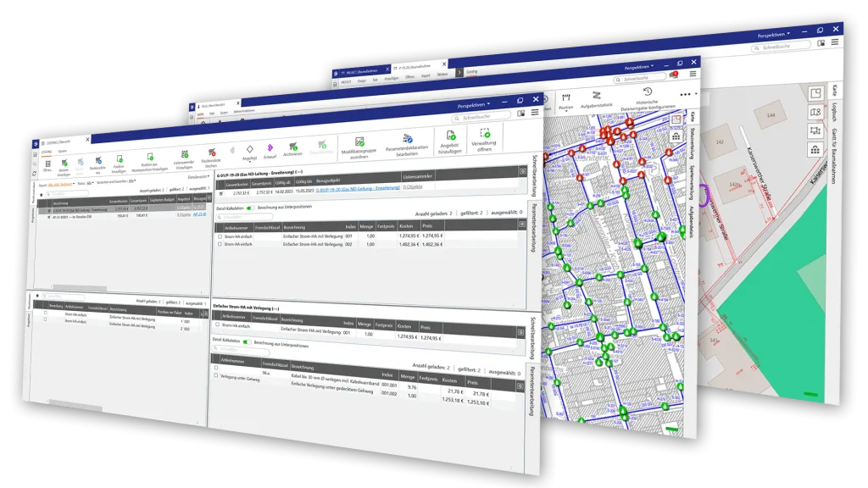
Task: Expand Perspektiven dropdown in rearmost window
Action: coord(773,34)
